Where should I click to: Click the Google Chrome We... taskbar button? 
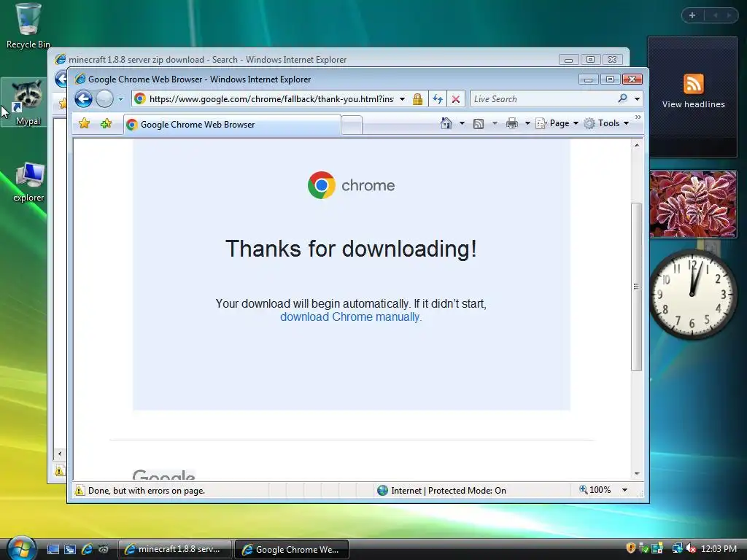292,550
